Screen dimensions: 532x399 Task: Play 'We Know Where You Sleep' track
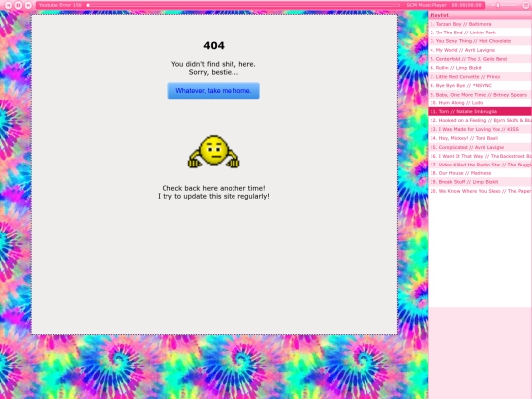click(x=480, y=191)
